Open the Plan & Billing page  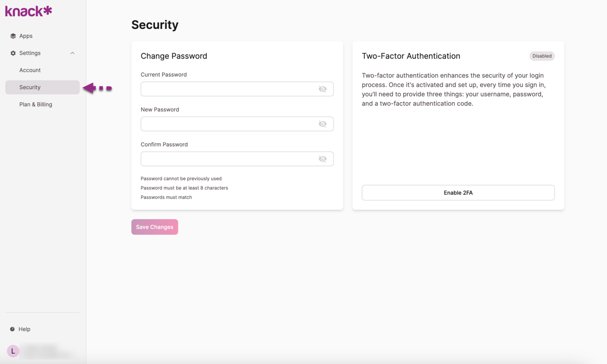pos(36,104)
